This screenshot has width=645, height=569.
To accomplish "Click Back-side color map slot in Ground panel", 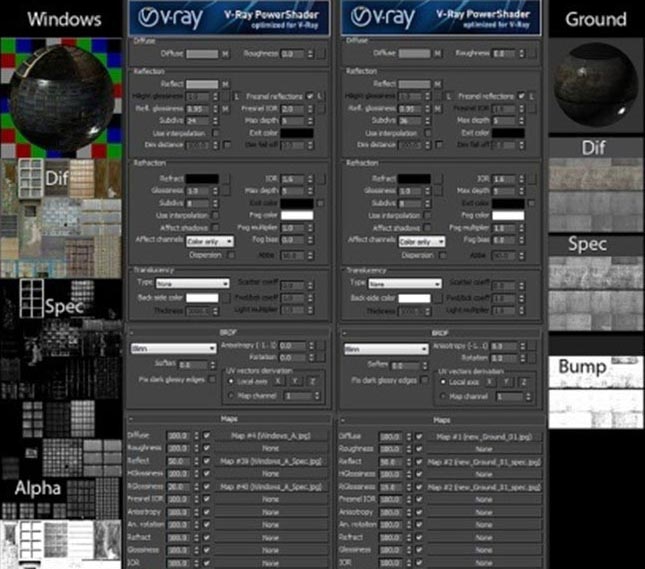I will 438,298.
